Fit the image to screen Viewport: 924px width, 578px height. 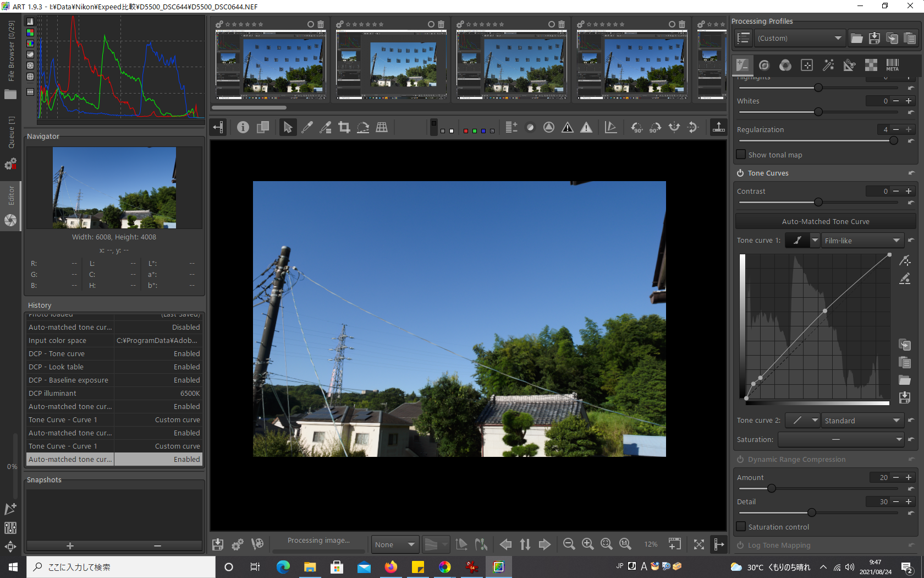click(607, 544)
